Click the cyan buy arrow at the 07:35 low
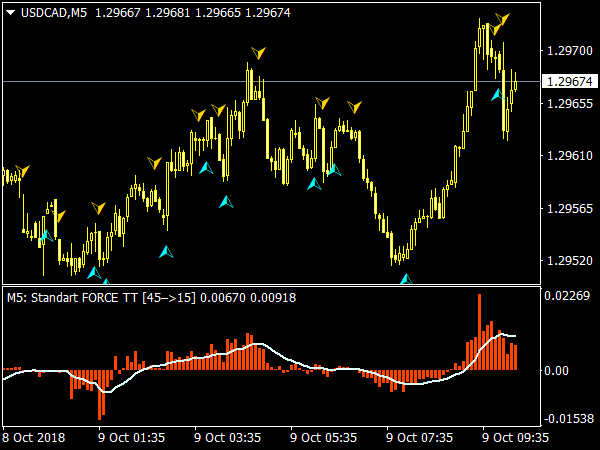The height and width of the screenshot is (450, 600). [x=406, y=279]
